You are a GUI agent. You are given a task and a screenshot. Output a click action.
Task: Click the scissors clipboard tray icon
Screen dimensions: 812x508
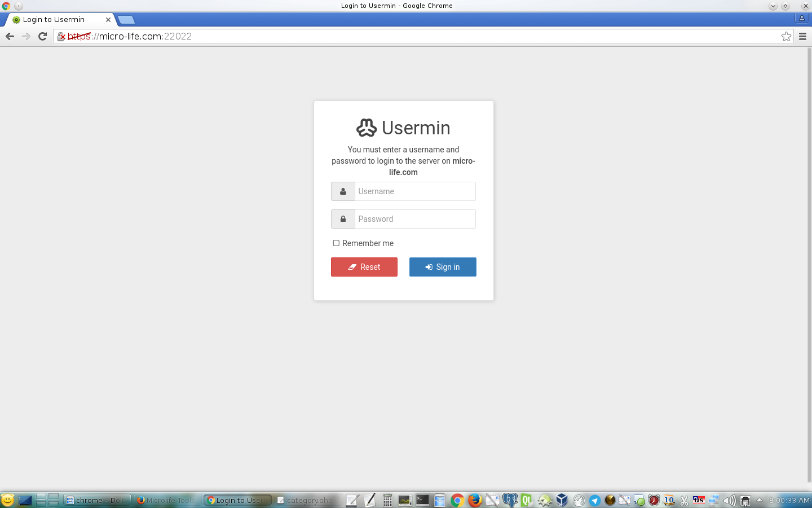pyautogui.click(x=684, y=500)
